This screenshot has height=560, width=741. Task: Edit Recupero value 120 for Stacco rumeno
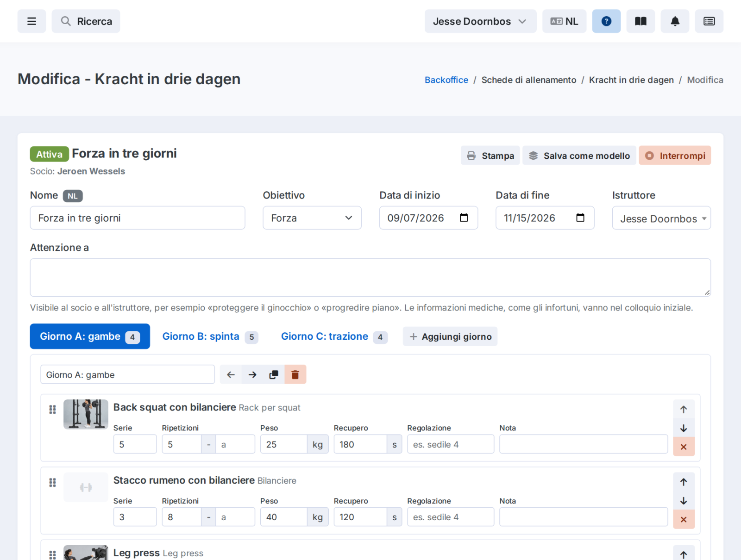[x=360, y=517]
